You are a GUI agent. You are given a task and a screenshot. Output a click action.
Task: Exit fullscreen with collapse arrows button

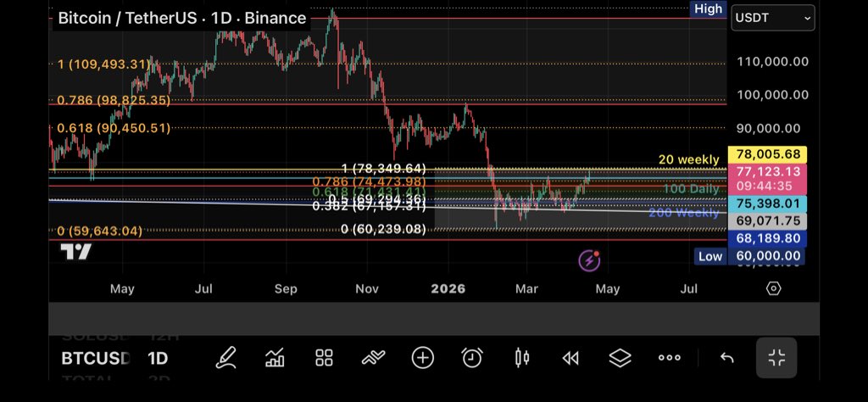(x=776, y=358)
